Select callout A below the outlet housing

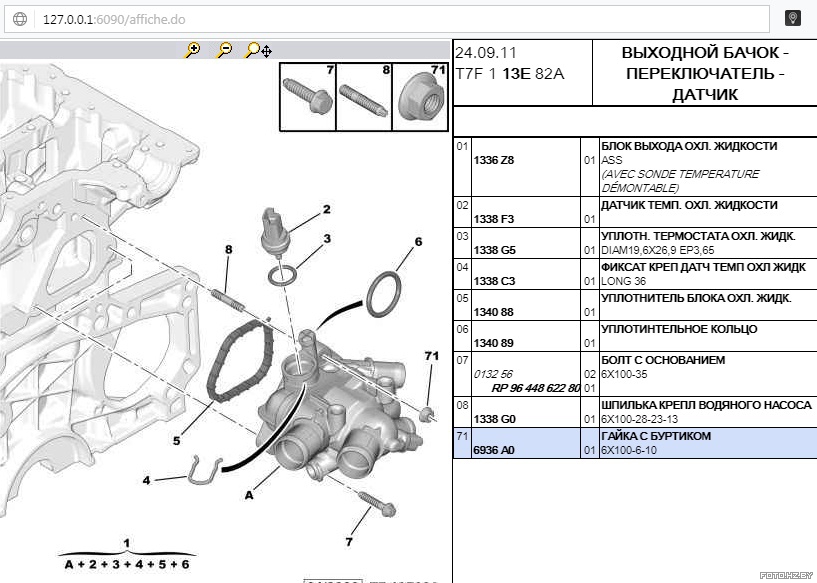click(249, 495)
